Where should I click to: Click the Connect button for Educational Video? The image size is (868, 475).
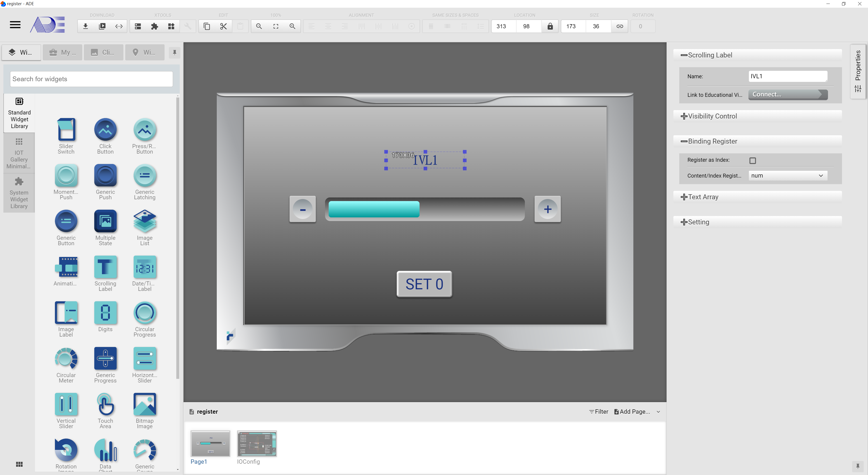click(x=788, y=95)
